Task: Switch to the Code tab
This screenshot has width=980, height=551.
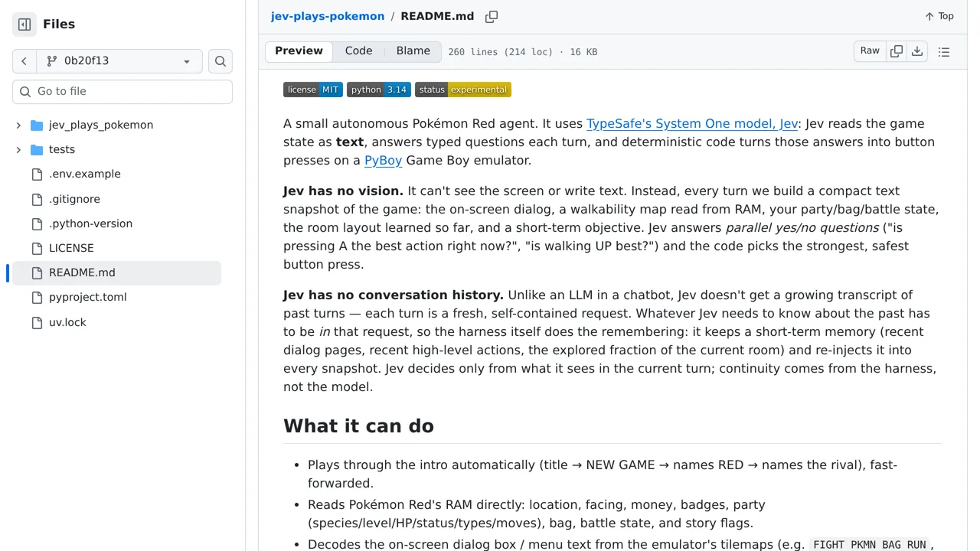Action: [x=358, y=51]
